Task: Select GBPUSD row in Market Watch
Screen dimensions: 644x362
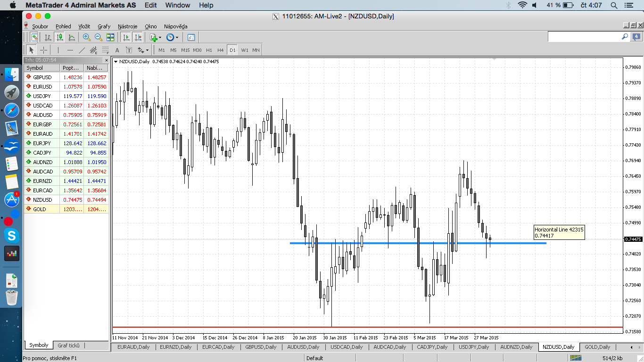Action: pyautogui.click(x=66, y=77)
